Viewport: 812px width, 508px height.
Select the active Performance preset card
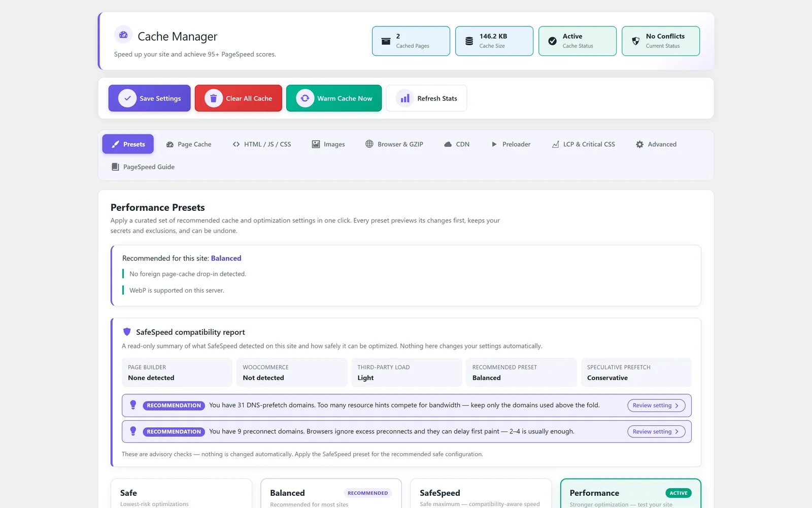630,493
